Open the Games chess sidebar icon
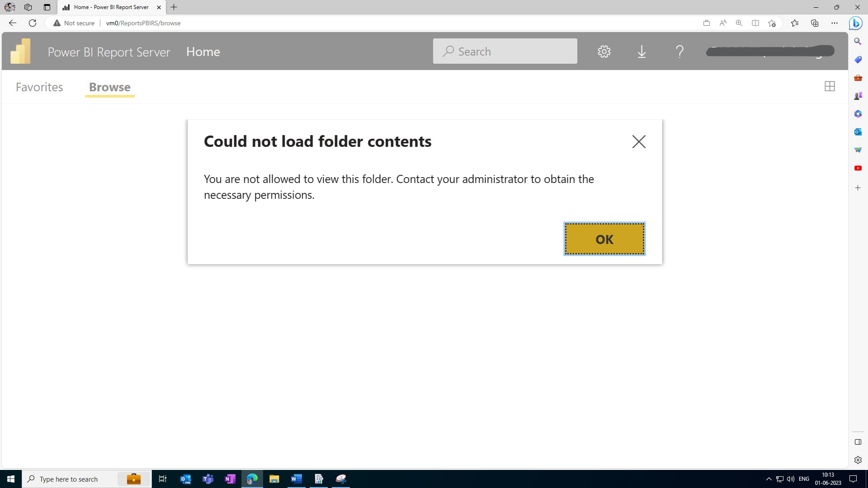This screenshot has height=488, width=868. click(858, 96)
